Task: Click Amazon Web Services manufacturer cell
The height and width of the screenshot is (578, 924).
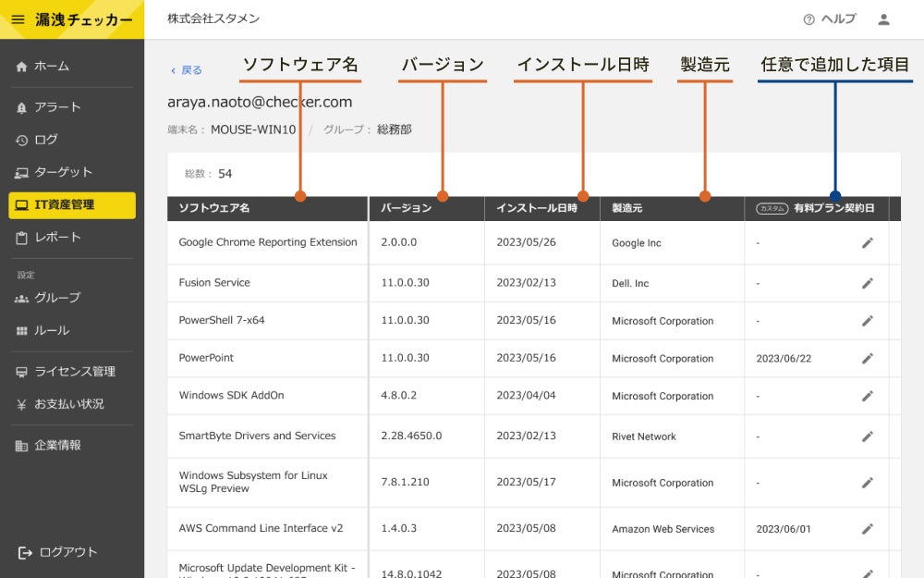Action: [663, 529]
